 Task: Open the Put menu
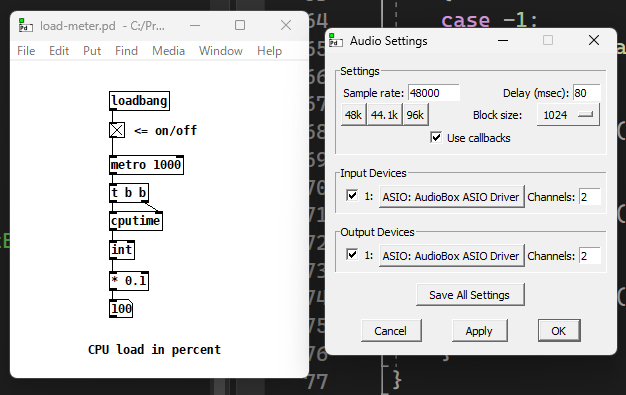(x=92, y=51)
